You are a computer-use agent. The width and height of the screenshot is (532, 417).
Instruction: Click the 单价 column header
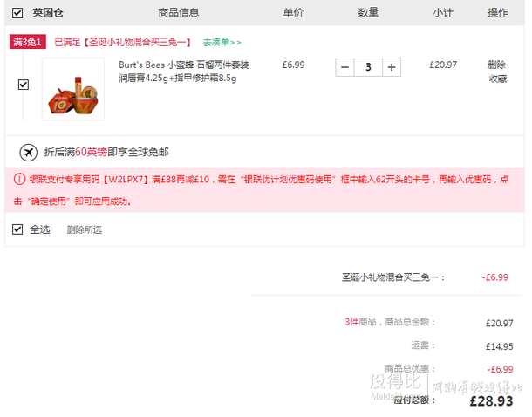293,13
